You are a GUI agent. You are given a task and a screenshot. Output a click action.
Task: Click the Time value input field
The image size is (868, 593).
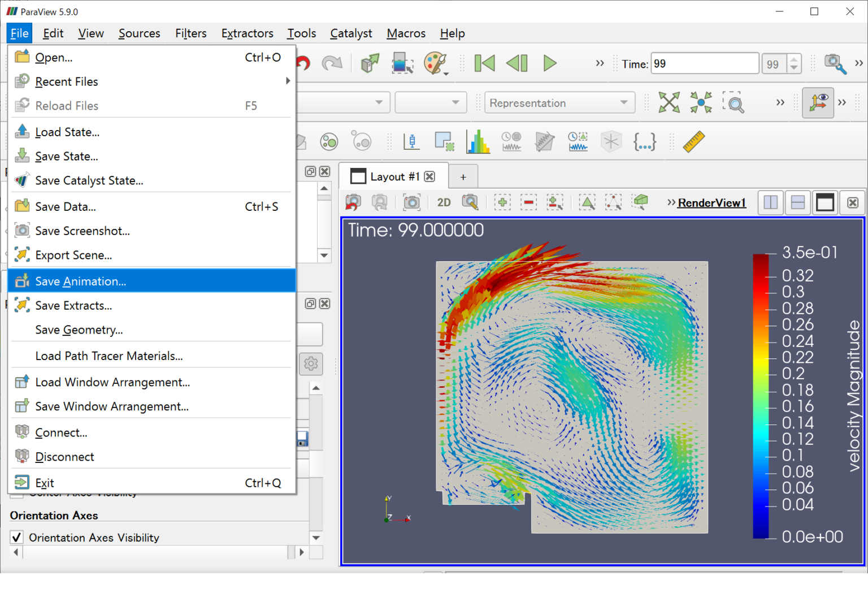click(x=704, y=64)
